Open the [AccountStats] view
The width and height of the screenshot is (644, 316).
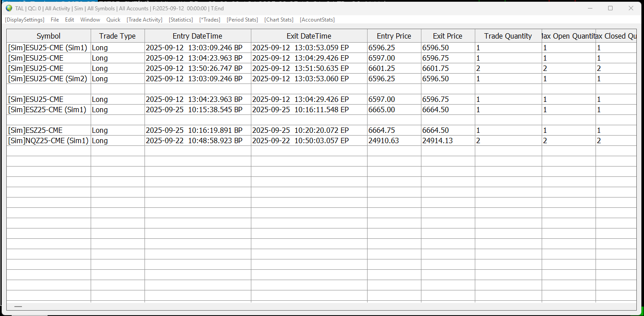317,20
